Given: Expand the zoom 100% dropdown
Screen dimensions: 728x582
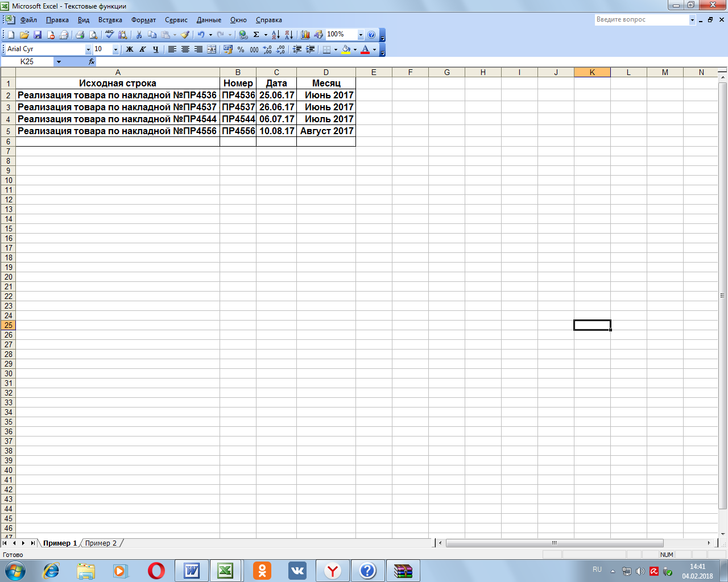Looking at the screenshot, I should click(x=361, y=35).
